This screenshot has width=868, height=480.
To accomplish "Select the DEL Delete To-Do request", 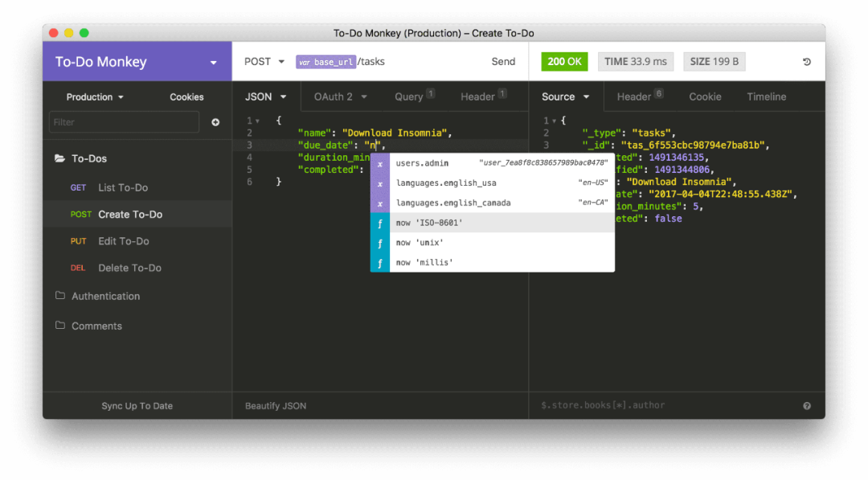I will pyautogui.click(x=137, y=268).
